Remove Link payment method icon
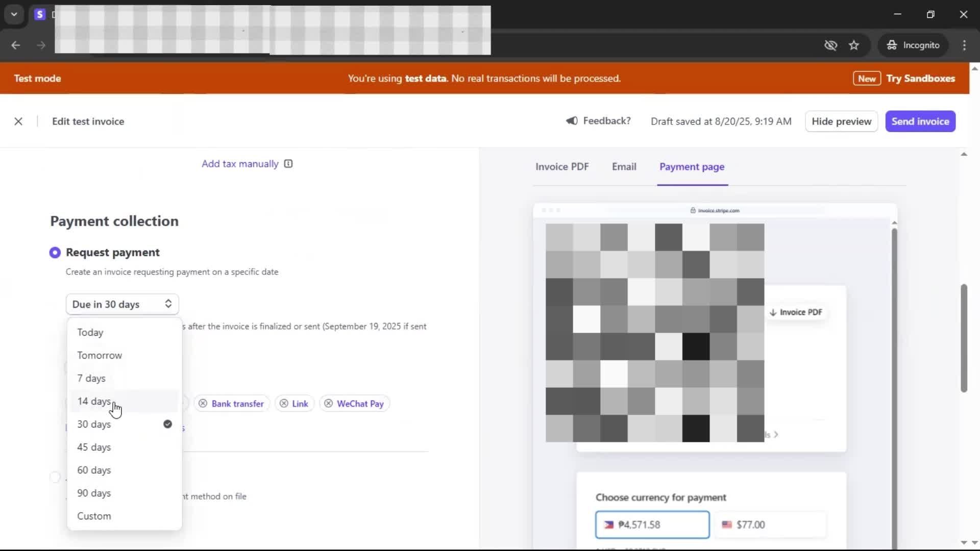This screenshot has width=980, height=551. click(284, 404)
